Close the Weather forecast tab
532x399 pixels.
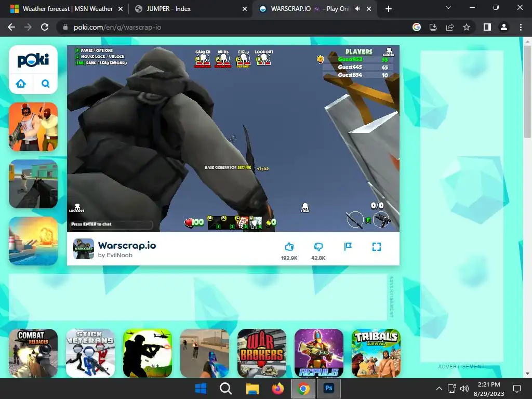(x=121, y=9)
